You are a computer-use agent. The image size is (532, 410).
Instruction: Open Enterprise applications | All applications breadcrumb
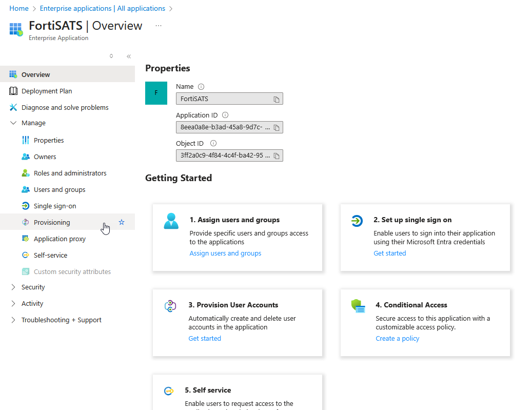pyautogui.click(x=103, y=8)
